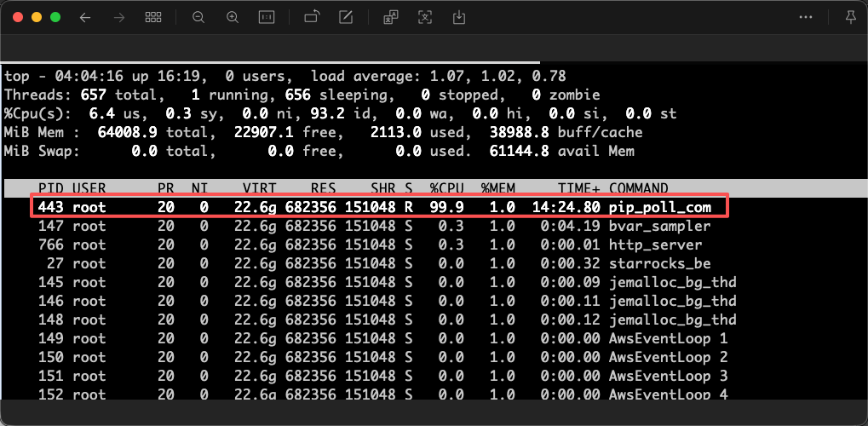Zoom in on the image
868x426 pixels.
click(x=233, y=17)
